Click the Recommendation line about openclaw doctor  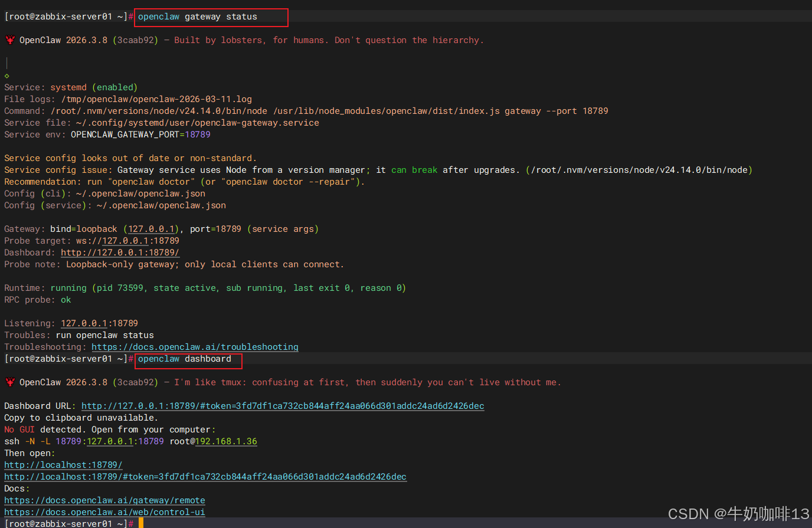pos(185,182)
